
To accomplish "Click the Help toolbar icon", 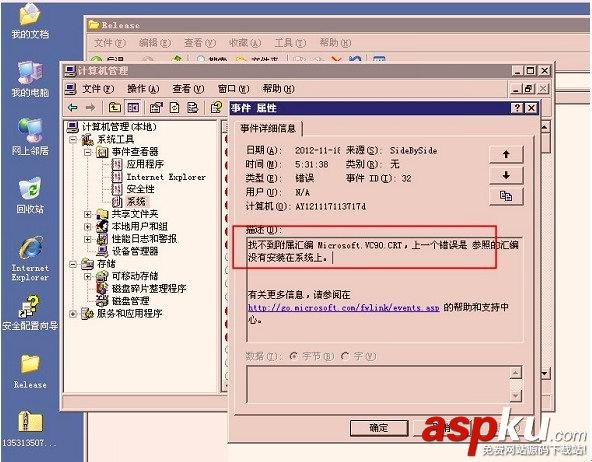I will (216, 108).
